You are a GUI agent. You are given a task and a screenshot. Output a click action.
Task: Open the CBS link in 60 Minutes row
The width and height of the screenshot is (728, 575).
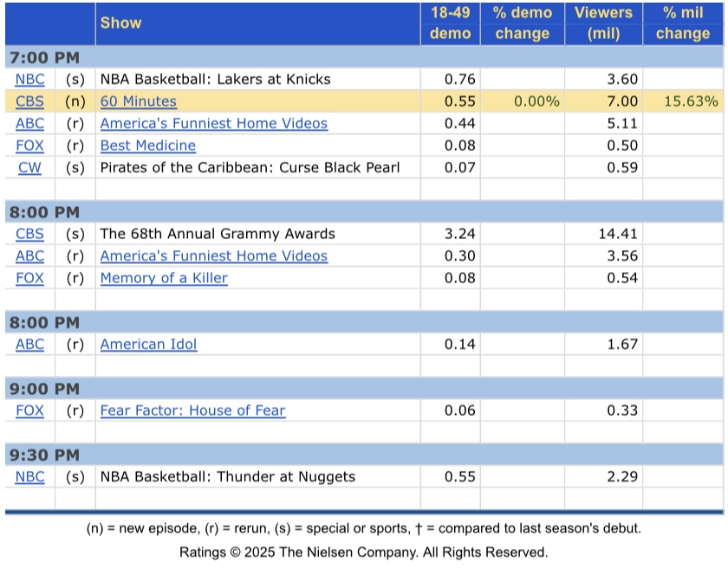(29, 101)
